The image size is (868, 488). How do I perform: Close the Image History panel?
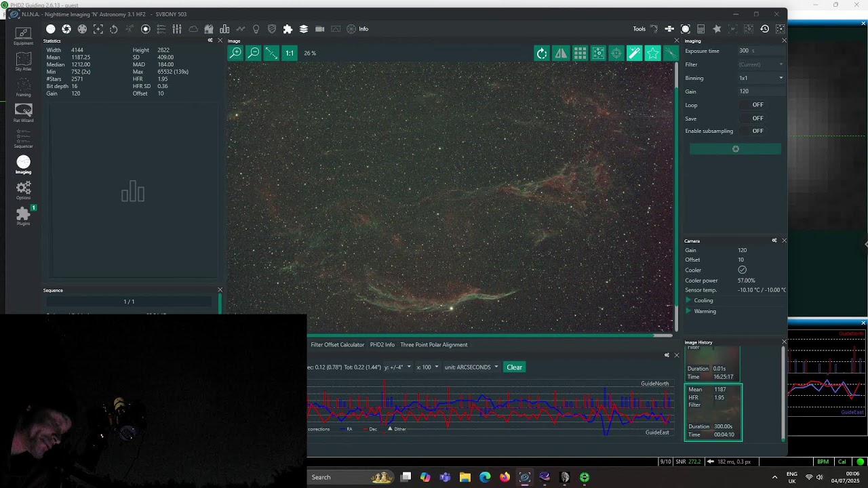pyautogui.click(x=784, y=342)
